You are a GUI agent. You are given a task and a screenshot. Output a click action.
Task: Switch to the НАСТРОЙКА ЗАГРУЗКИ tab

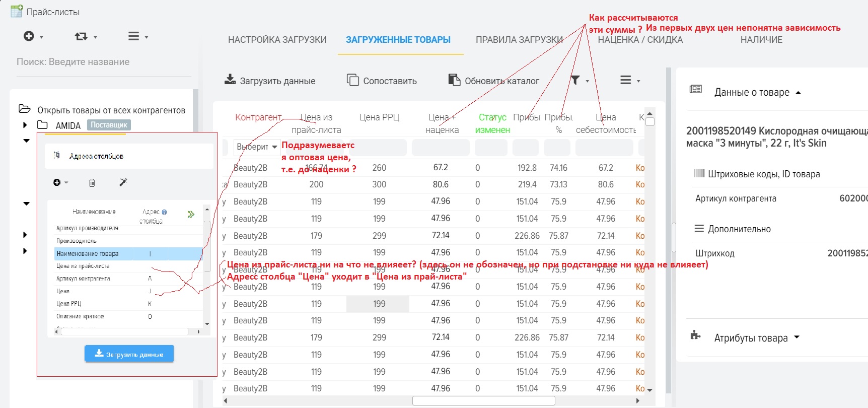[x=277, y=40]
